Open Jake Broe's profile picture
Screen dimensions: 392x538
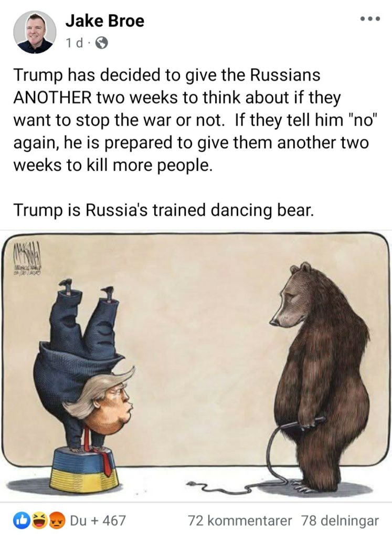35,32
